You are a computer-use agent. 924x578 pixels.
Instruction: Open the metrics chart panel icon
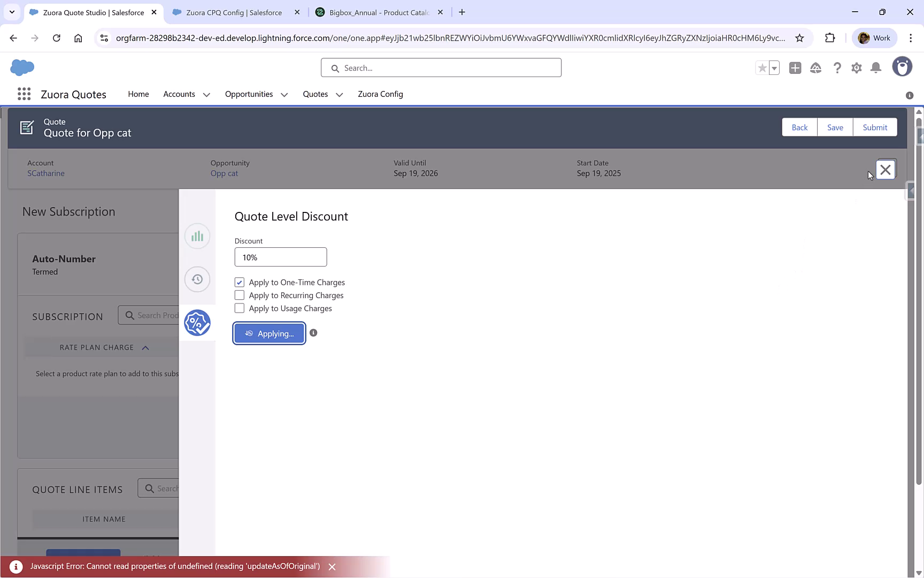point(197,236)
